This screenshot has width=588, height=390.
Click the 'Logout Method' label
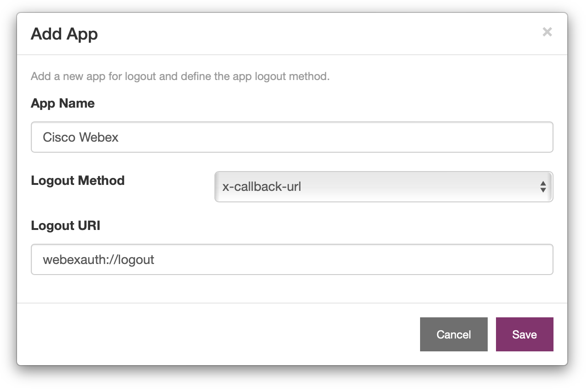(78, 180)
